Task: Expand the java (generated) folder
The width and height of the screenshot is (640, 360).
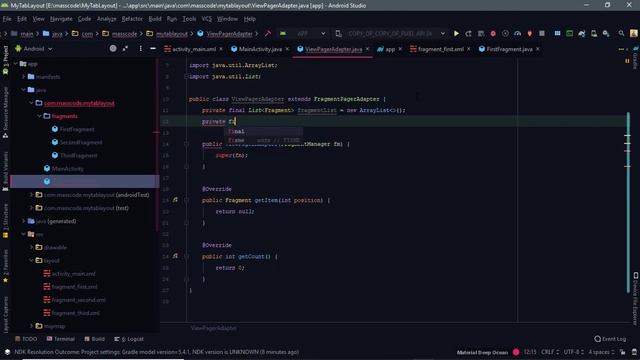Action: [24, 221]
